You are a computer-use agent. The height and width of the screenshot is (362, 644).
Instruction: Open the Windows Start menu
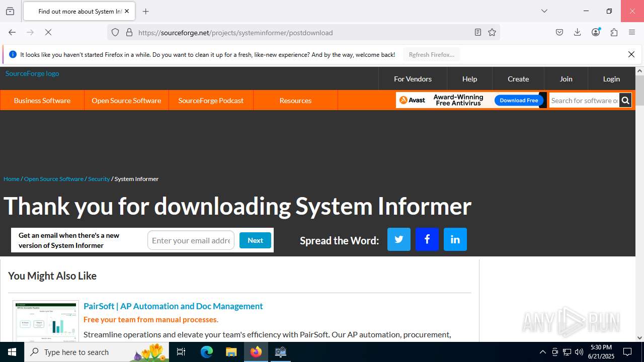click(12, 352)
